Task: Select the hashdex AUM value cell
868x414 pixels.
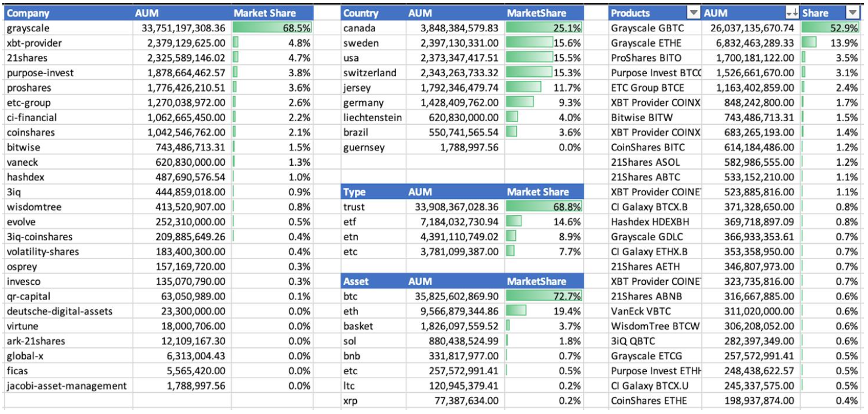Action: (182, 177)
